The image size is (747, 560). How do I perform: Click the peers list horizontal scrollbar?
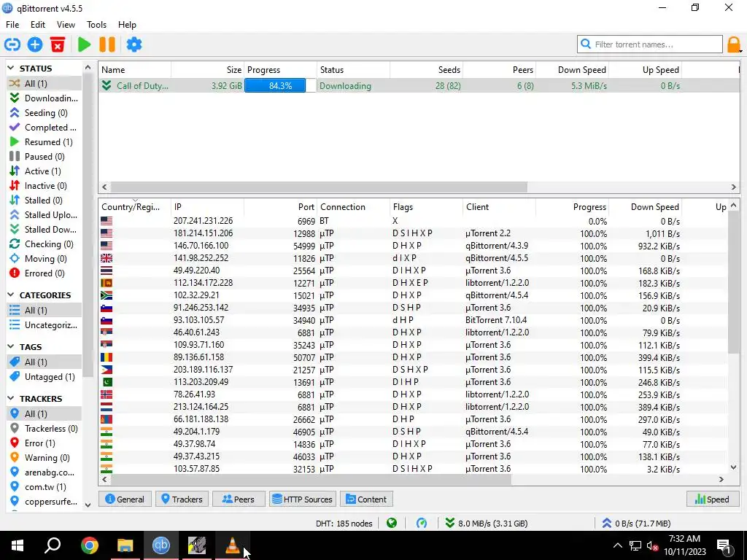(x=311, y=480)
